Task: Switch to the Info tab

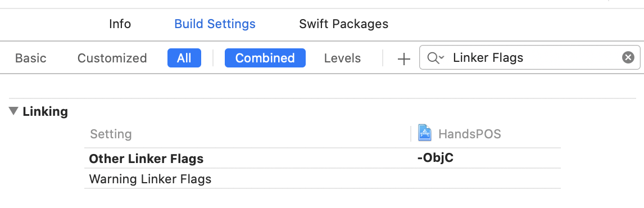Action: click(x=120, y=24)
